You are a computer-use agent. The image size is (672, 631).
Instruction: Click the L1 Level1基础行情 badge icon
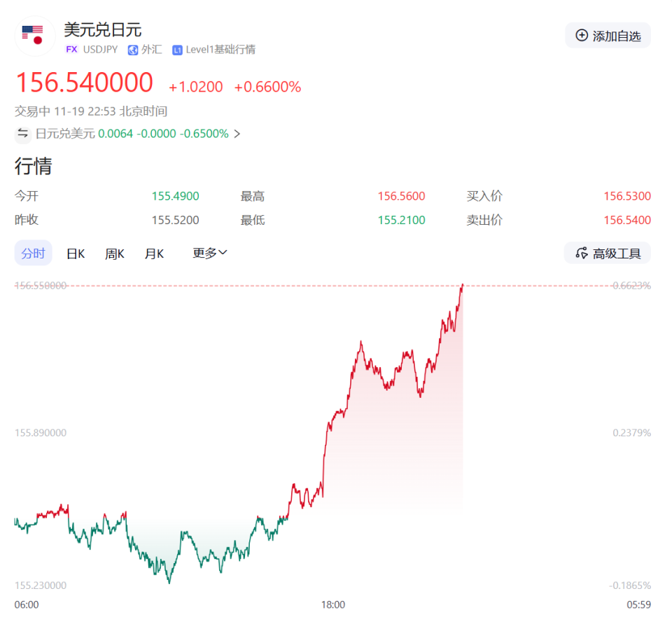coord(177,50)
